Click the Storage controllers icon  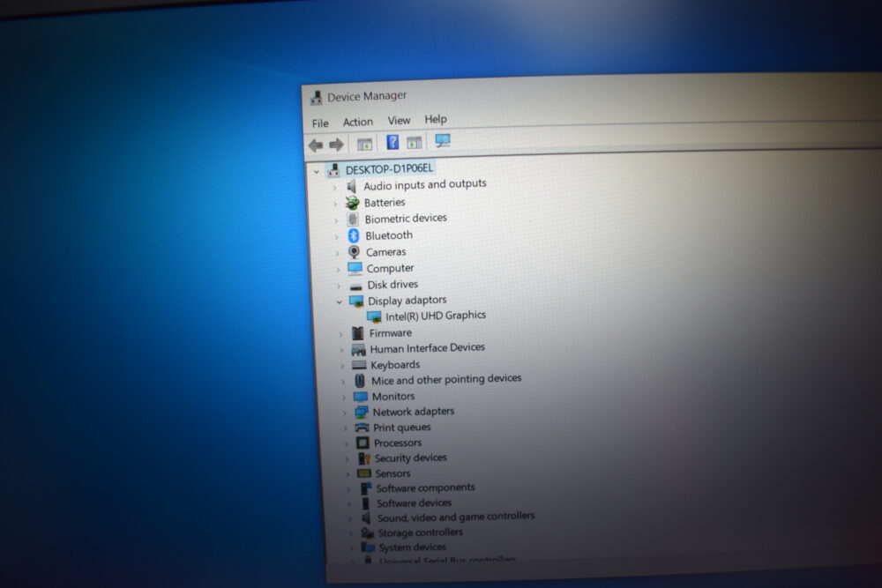pos(367,533)
